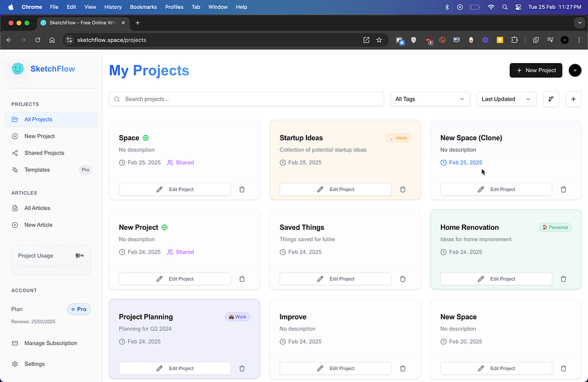Delete the Space project via trash icon
The width and height of the screenshot is (588, 382).
tap(242, 189)
